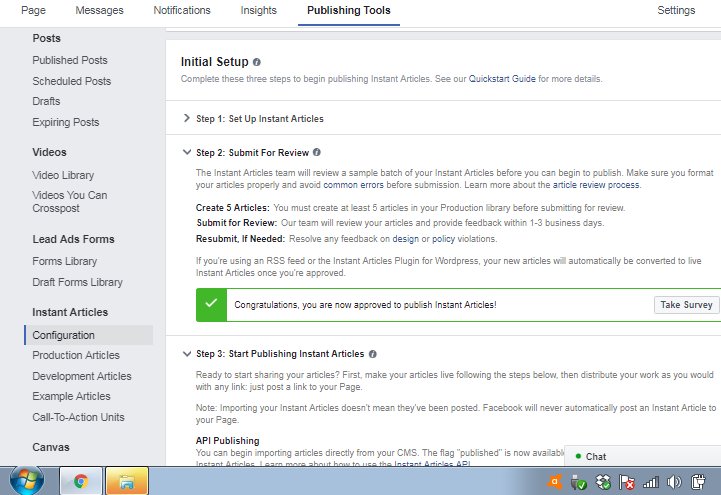Click the Posts section heading
Screen dimensions: 721x495
[x=46, y=38]
